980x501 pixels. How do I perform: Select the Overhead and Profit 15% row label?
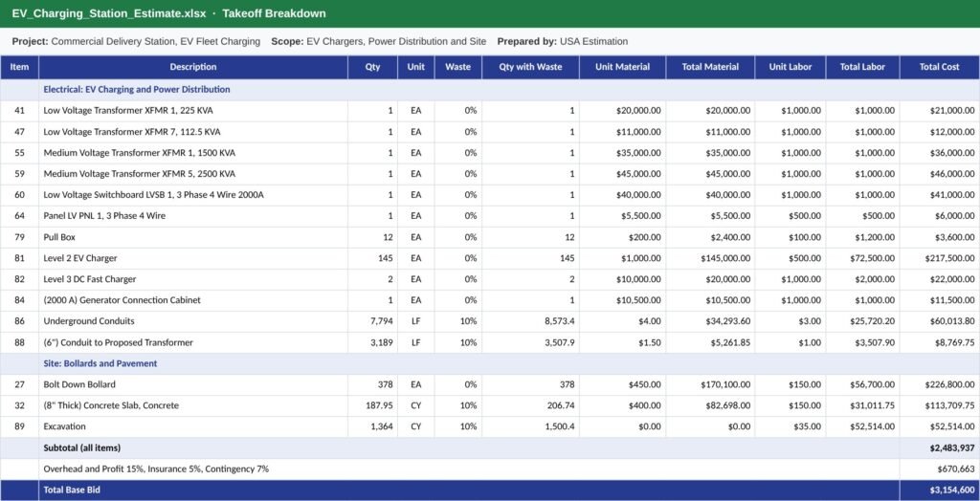156,468
